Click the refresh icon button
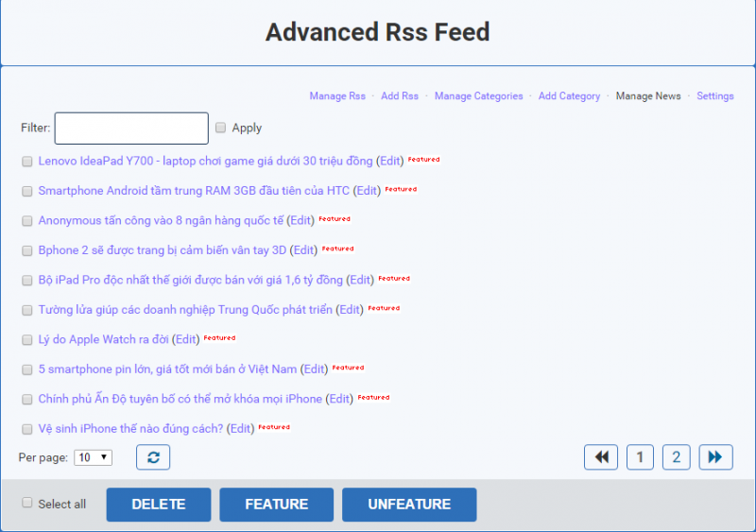 (153, 456)
